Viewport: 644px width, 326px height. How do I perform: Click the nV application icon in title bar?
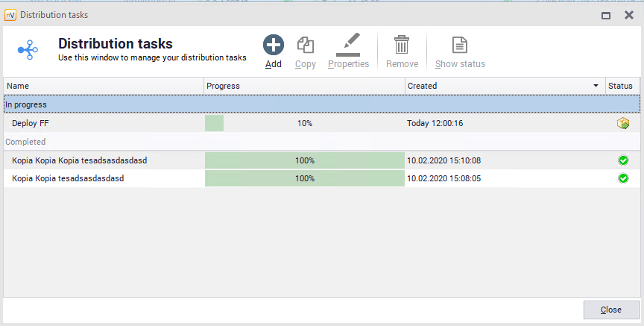tap(10, 15)
